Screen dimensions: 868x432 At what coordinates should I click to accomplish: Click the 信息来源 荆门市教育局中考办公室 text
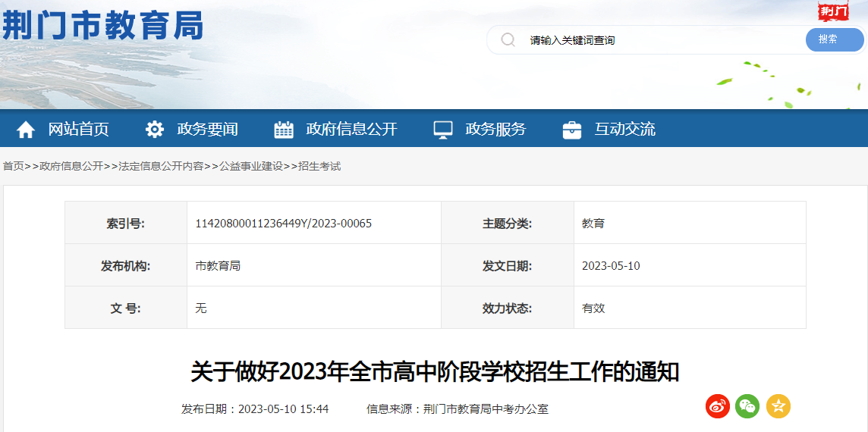(x=458, y=409)
